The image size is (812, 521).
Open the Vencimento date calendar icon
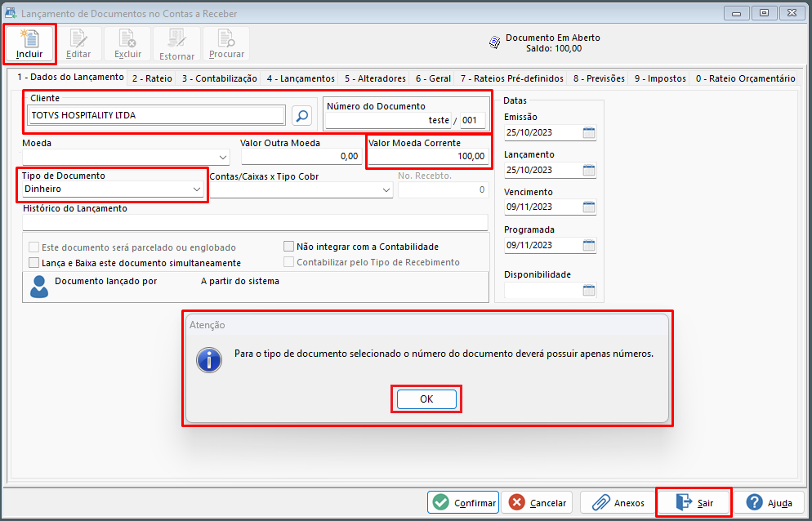tap(589, 207)
